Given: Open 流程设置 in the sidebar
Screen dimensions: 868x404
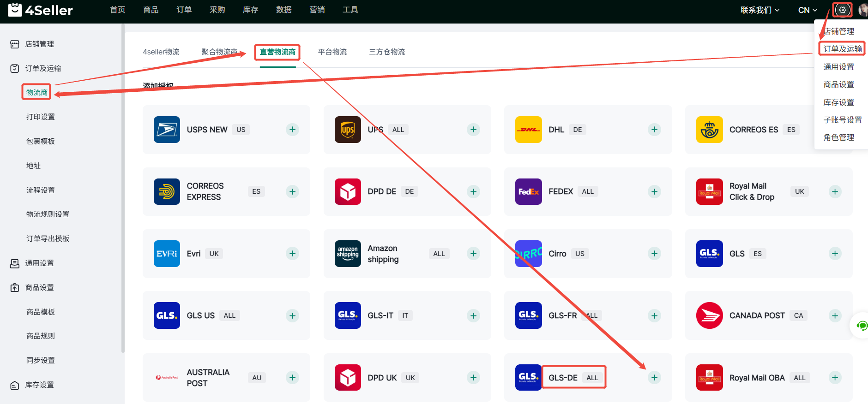Looking at the screenshot, I should click(41, 190).
